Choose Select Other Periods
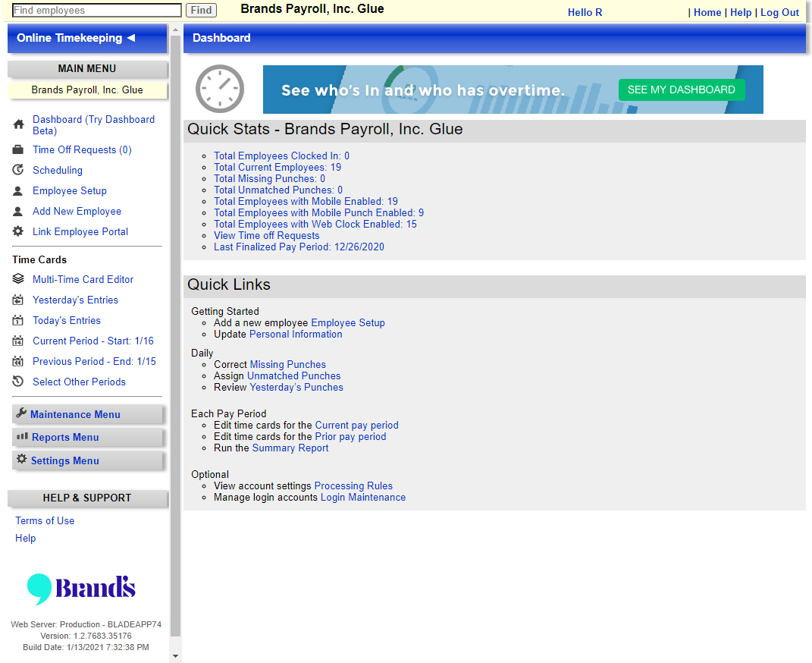Image resolution: width=812 pixels, height=663 pixels. click(x=80, y=382)
